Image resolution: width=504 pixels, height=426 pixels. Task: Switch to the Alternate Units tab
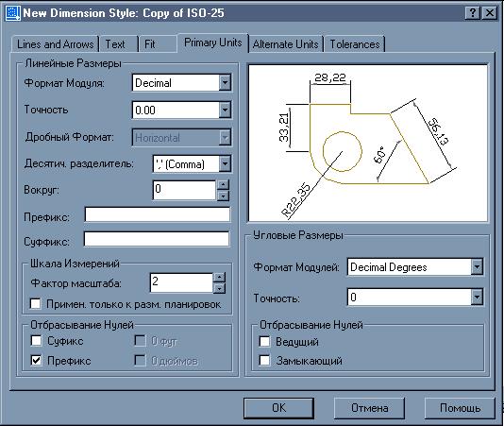coord(286,44)
